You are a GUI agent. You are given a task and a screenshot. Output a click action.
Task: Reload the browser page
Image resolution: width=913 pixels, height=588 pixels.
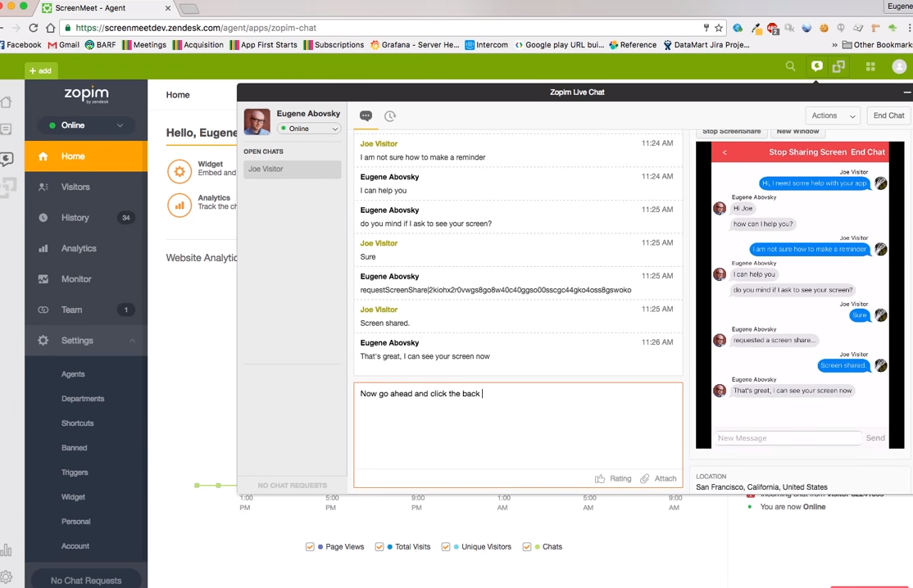pyautogui.click(x=33, y=27)
